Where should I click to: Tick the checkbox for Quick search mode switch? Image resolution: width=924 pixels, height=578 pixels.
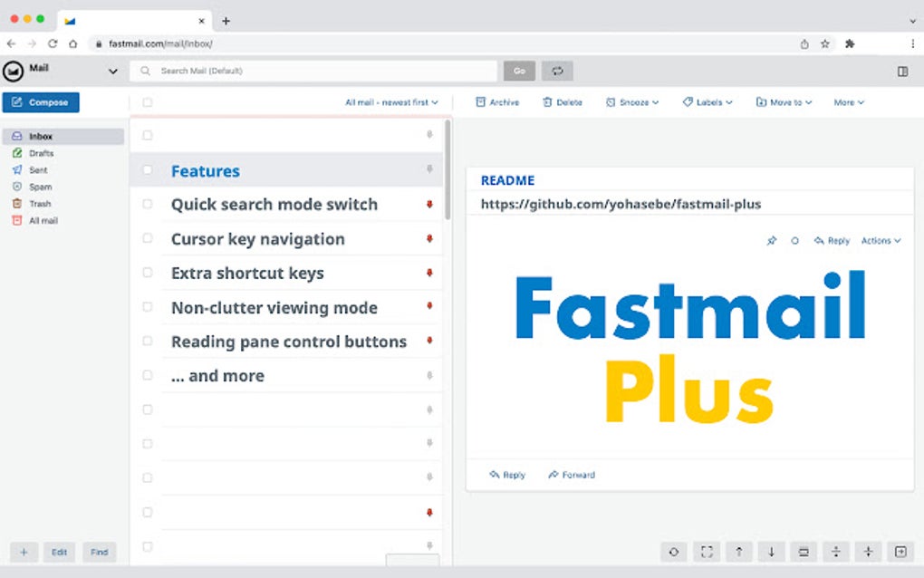point(148,205)
